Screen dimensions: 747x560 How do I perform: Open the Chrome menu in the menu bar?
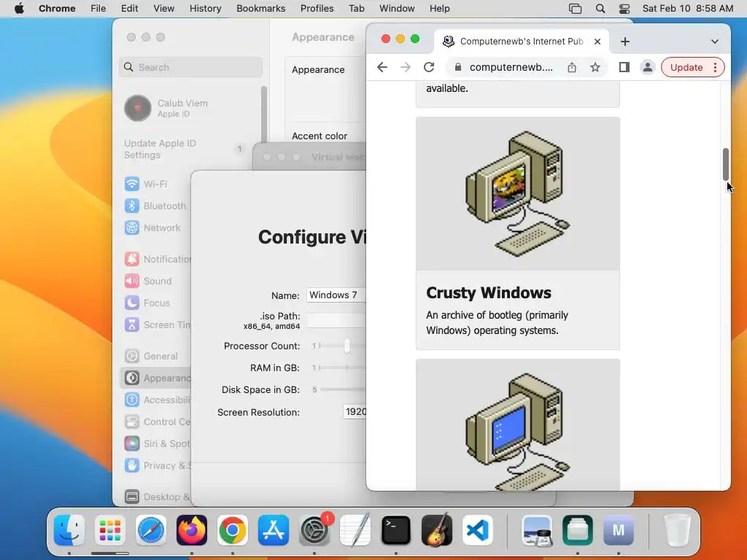coord(57,8)
